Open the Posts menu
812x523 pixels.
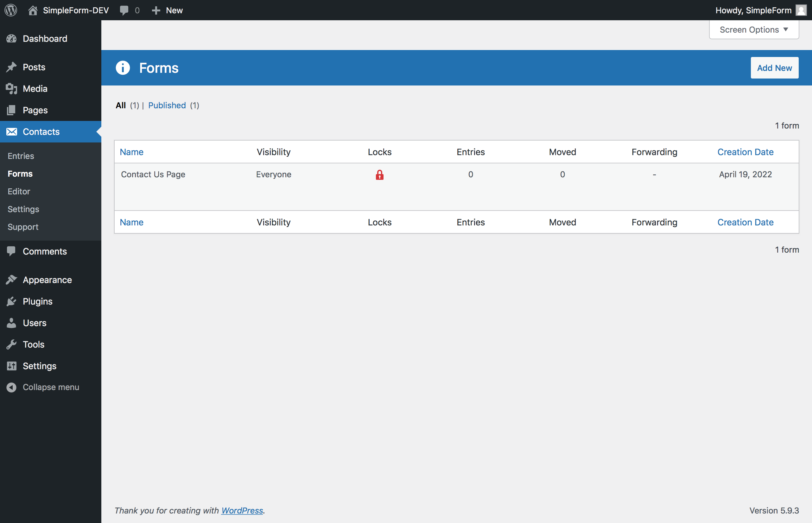pyautogui.click(x=51, y=67)
